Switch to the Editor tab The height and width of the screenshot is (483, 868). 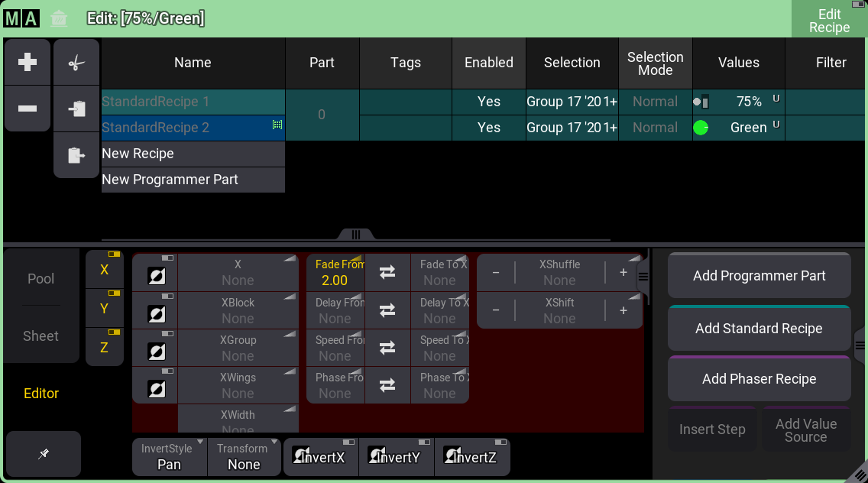pos(41,394)
